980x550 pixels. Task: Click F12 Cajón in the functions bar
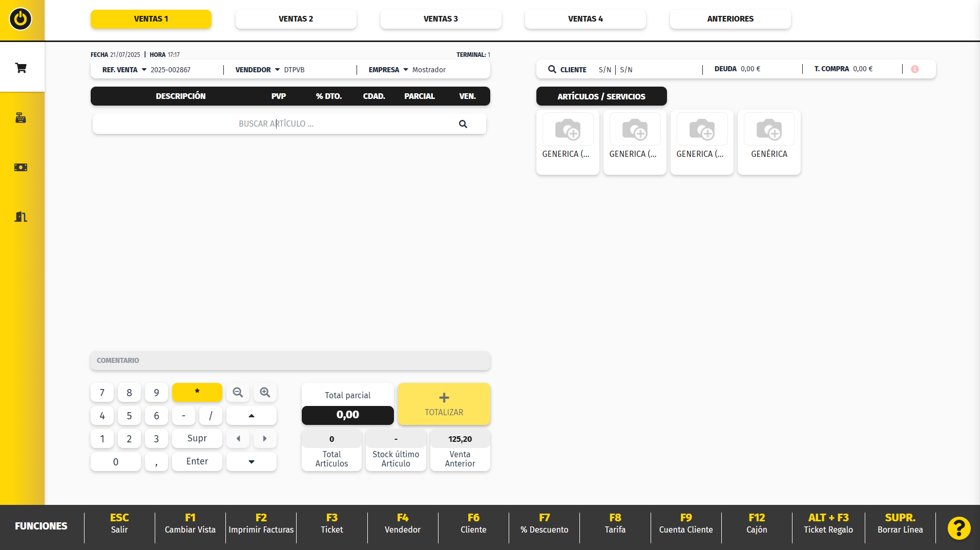point(757,523)
